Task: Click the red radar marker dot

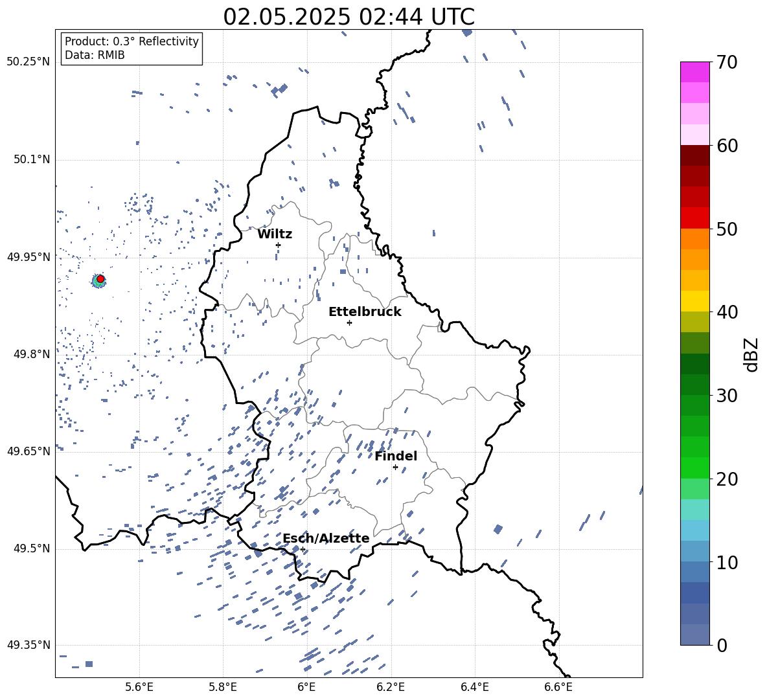Action: pos(100,279)
